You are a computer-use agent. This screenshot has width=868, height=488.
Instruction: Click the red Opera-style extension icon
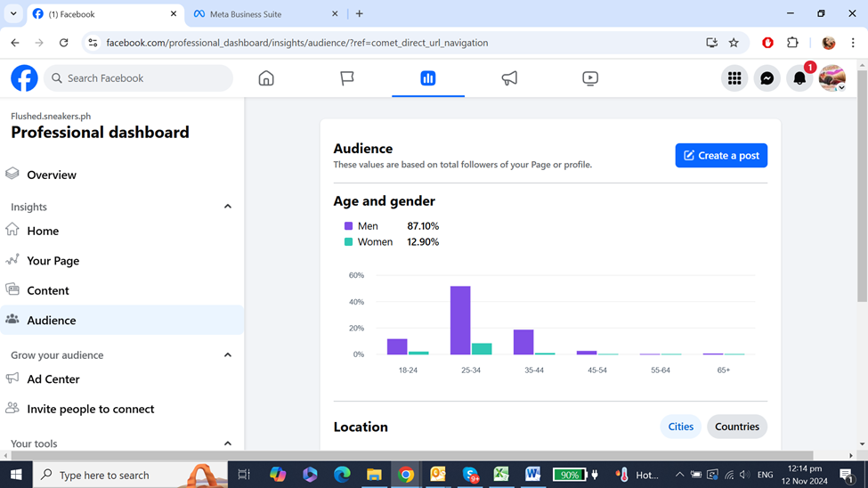coord(767,43)
